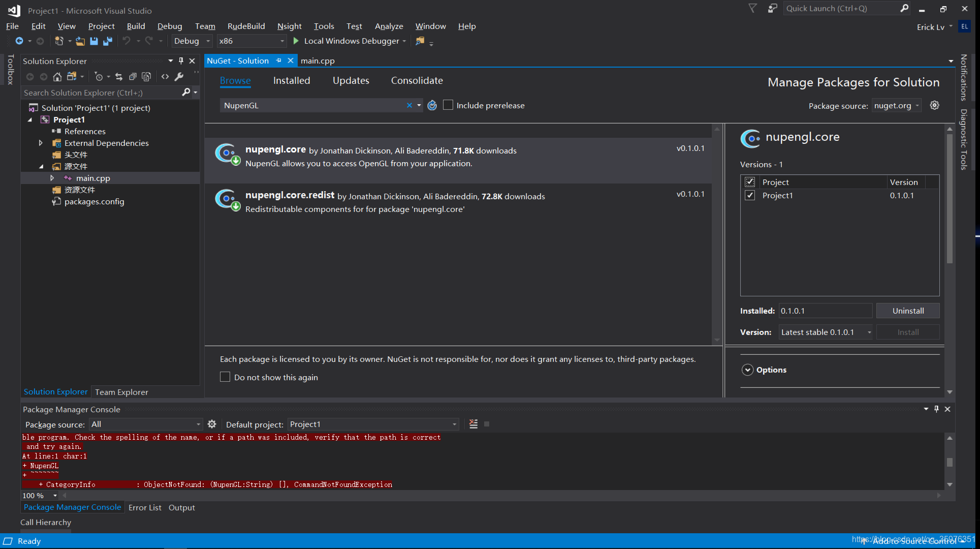Clear the NupenGL search text with the X
The height and width of the screenshot is (549, 980).
pos(409,105)
